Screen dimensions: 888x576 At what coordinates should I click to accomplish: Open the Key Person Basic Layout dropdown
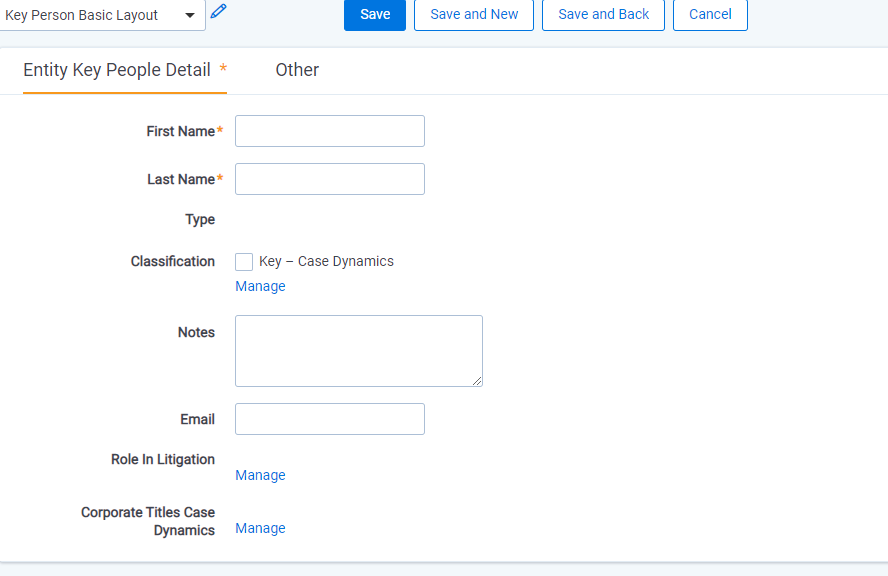point(102,15)
